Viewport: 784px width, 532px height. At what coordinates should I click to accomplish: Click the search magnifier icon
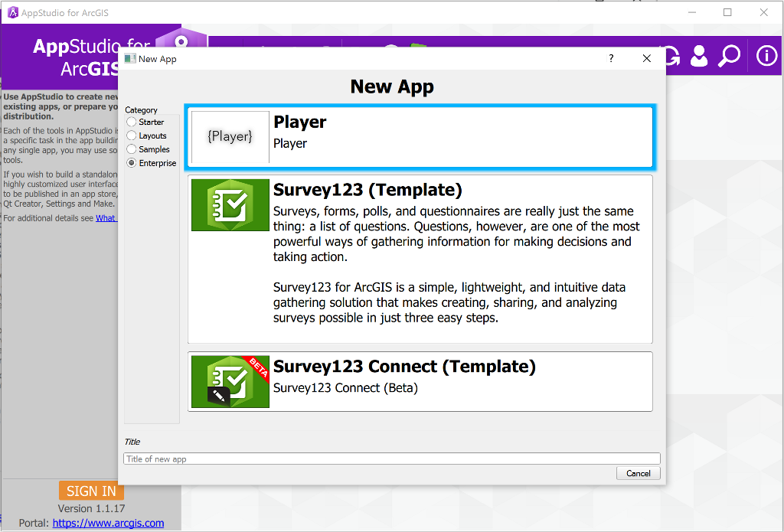point(729,56)
